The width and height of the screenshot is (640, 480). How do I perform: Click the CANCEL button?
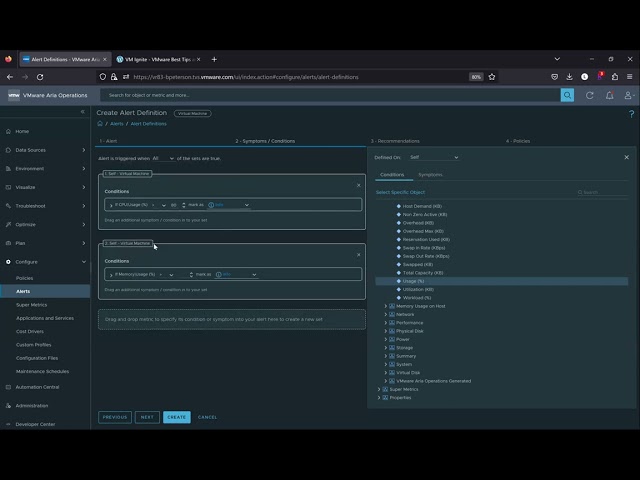pos(207,417)
